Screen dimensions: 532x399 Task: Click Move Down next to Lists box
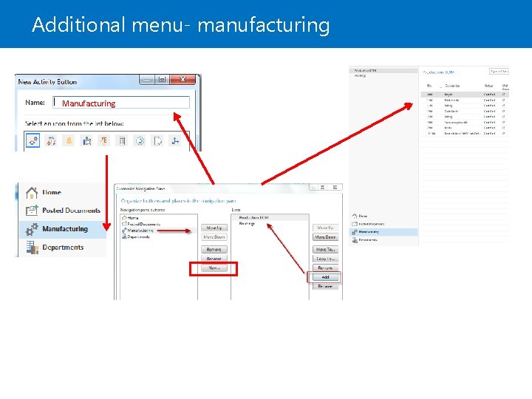click(x=325, y=237)
